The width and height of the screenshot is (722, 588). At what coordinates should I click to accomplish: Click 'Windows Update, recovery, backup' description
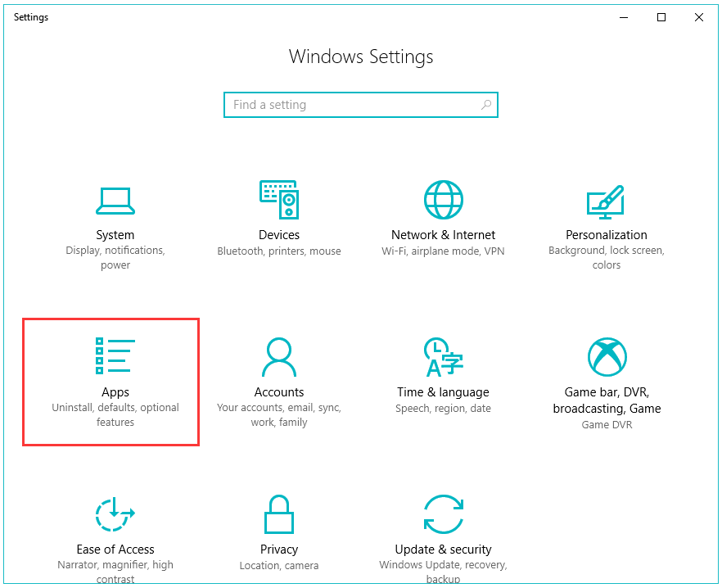443,572
